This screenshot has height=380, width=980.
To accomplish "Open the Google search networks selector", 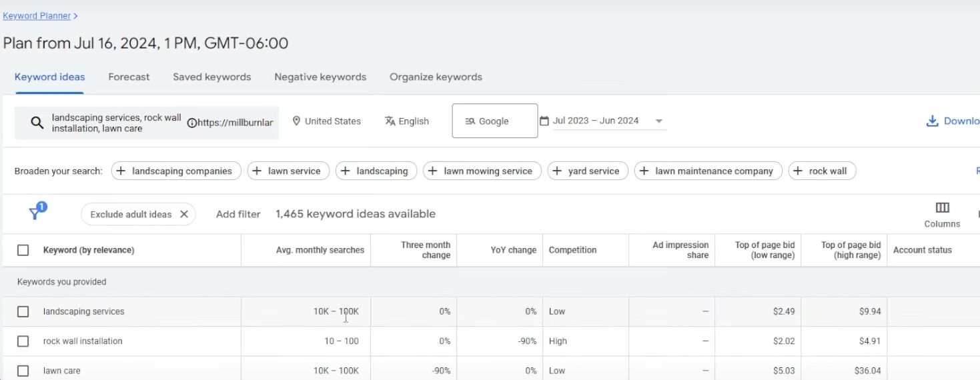I will click(x=494, y=121).
